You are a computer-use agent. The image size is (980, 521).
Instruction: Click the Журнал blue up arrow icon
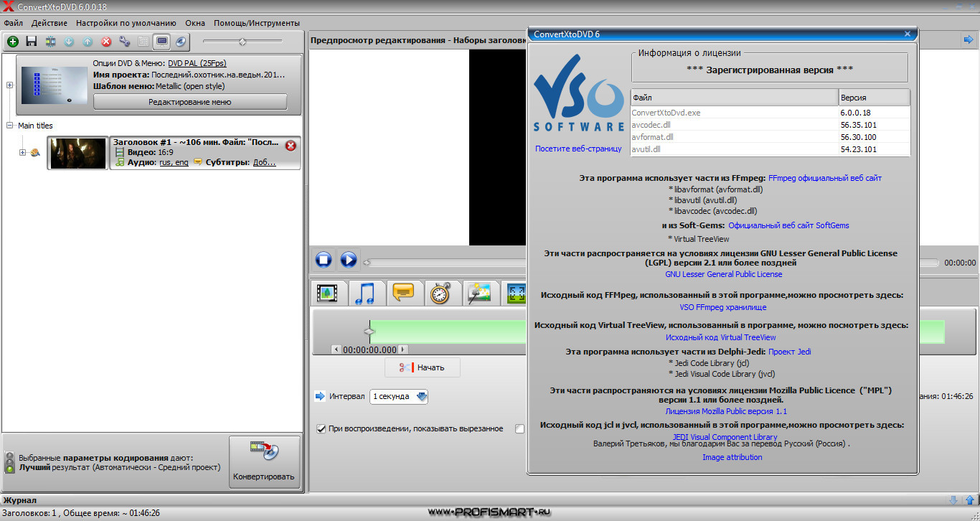pyautogui.click(x=969, y=500)
